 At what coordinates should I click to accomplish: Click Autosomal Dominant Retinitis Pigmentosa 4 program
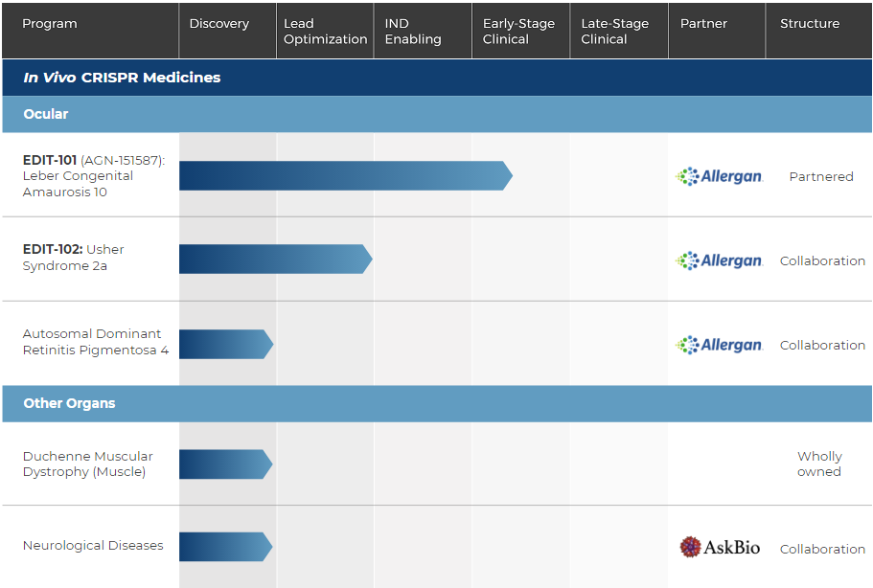[x=95, y=342]
